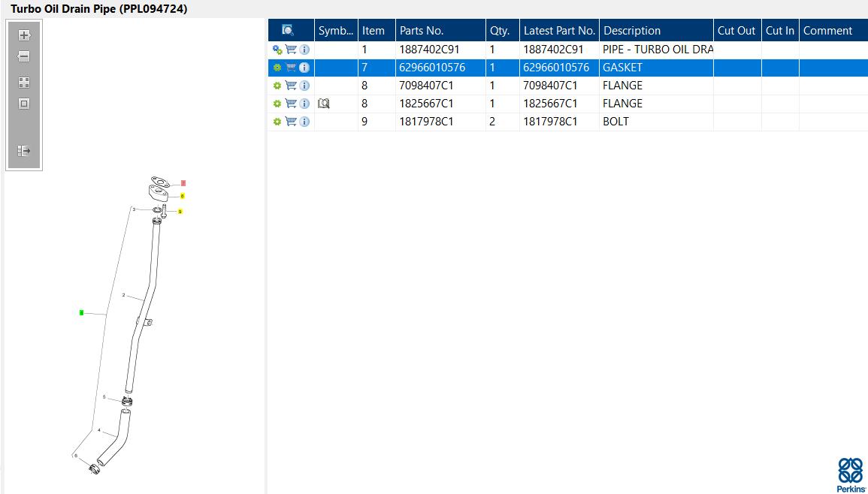
Task: Select the green callout marker in diagram
Action: [81, 312]
